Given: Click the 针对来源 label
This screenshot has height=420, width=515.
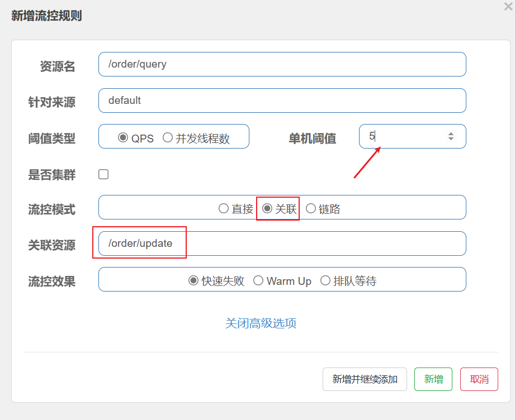Looking at the screenshot, I should click(52, 102).
